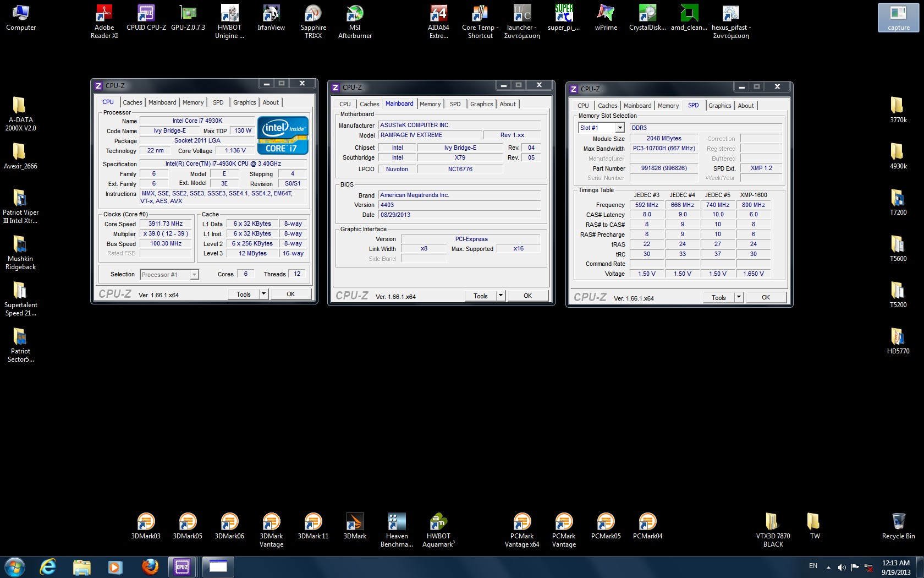
Task: Open Internet Explorer from the taskbar
Action: tap(48, 566)
